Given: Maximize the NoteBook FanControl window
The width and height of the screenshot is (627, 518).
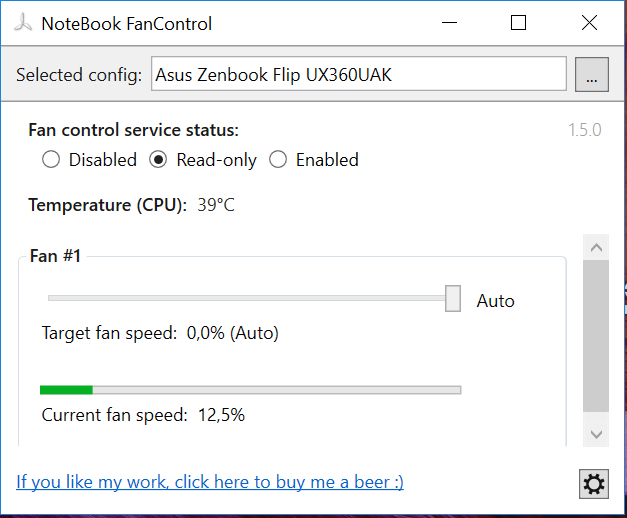Looking at the screenshot, I should coord(518,23).
